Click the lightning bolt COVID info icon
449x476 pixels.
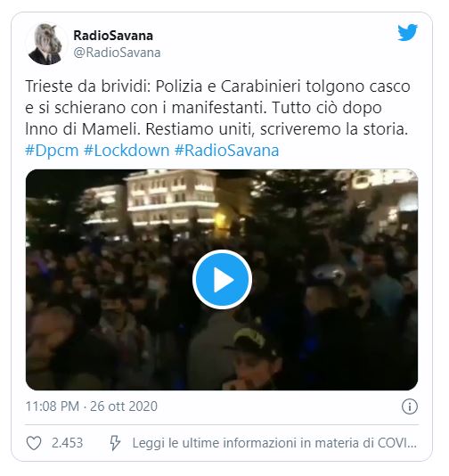pyautogui.click(x=115, y=443)
